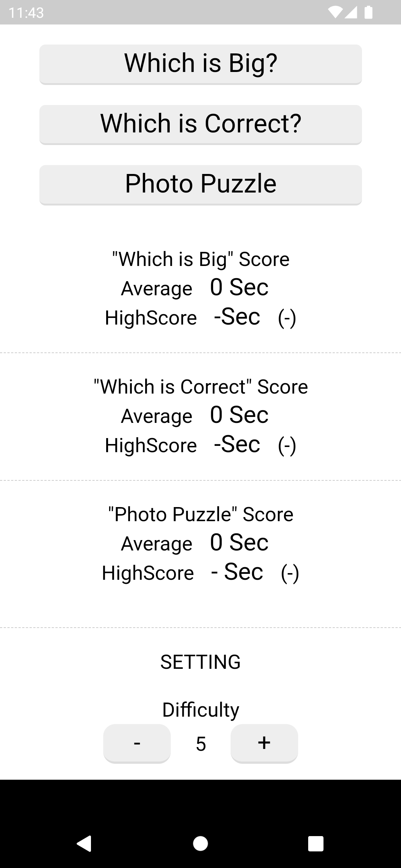Image resolution: width=401 pixels, height=868 pixels.
Task: Tap Photo Puzzle HighScore "- Sec" value
Action: [237, 572]
